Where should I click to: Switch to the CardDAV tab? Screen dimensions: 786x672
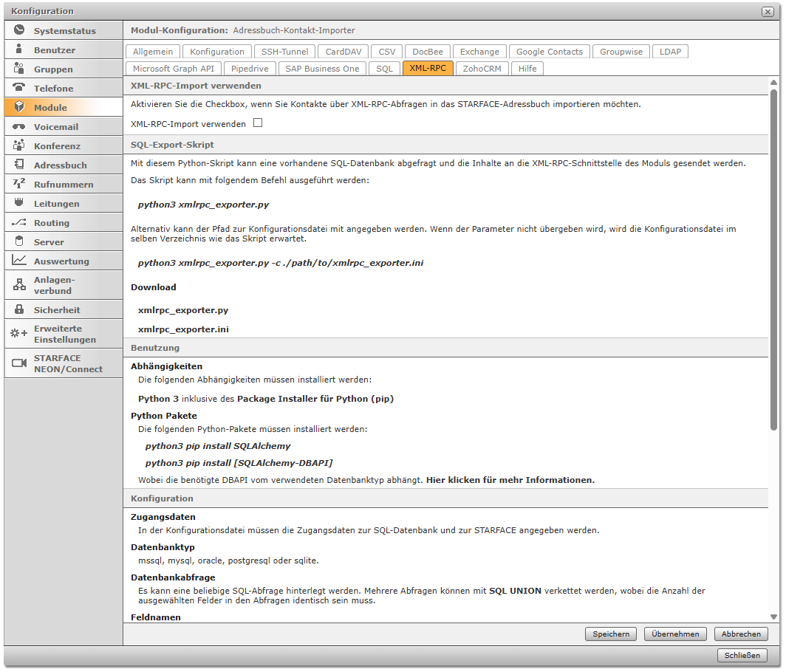(x=343, y=52)
